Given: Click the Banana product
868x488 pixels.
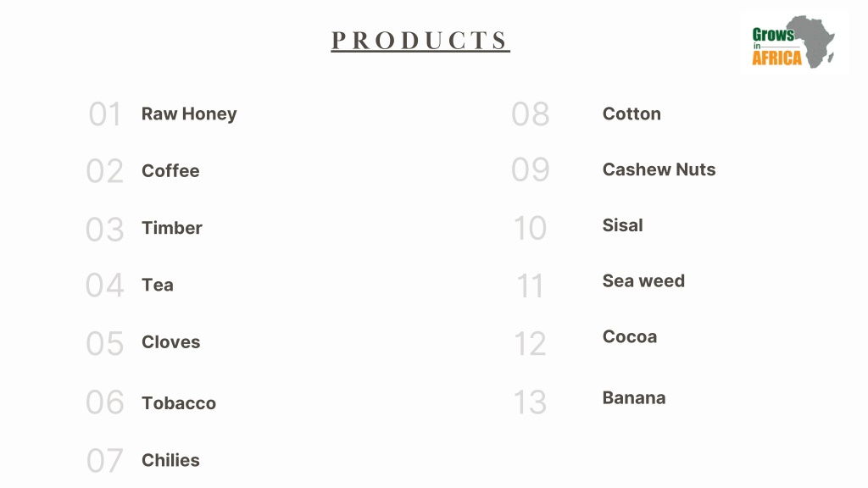Looking at the screenshot, I should 634,398.
